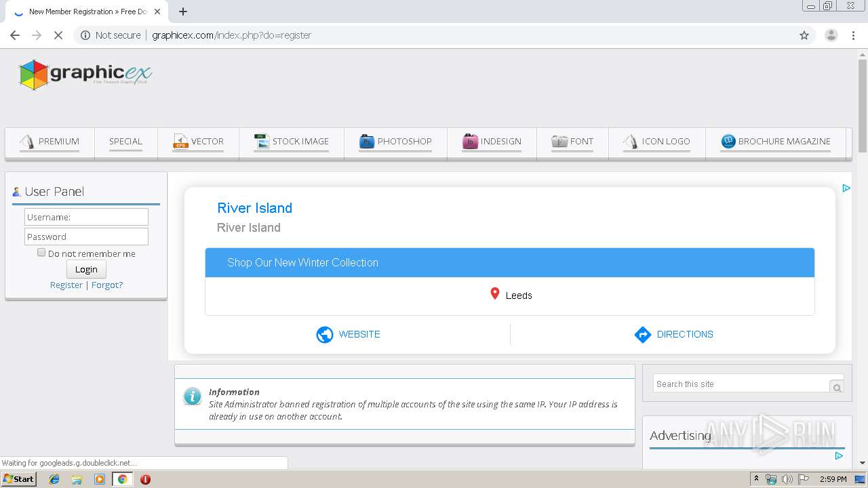Bookmark this page with the star icon
Image resolution: width=868 pixels, height=488 pixels.
[804, 35]
